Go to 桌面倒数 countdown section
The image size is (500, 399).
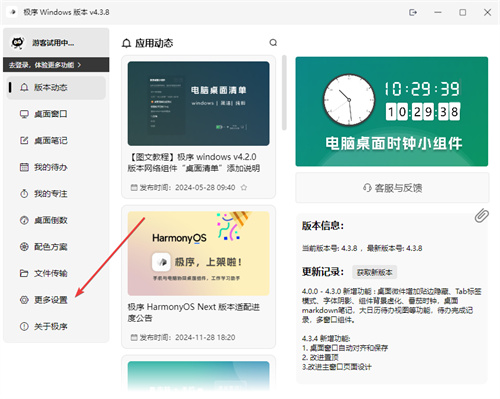(x=56, y=220)
